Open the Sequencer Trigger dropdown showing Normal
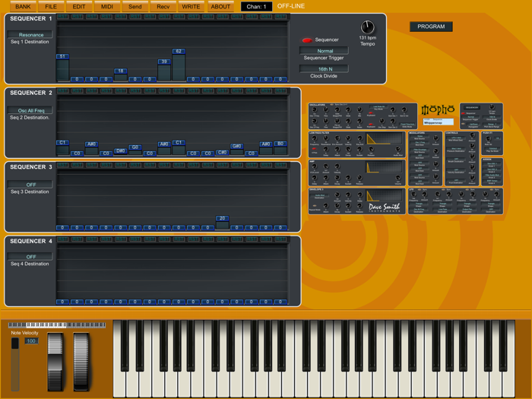The height and width of the screenshot is (399, 532). point(324,51)
